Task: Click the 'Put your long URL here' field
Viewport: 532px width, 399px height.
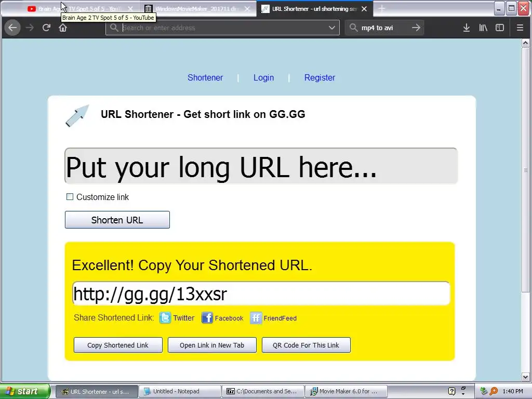Action: [261, 166]
